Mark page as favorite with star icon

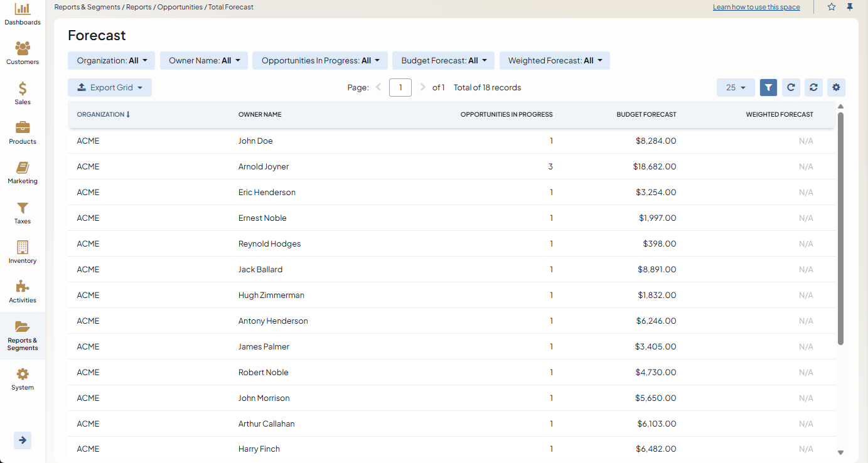pyautogui.click(x=832, y=7)
